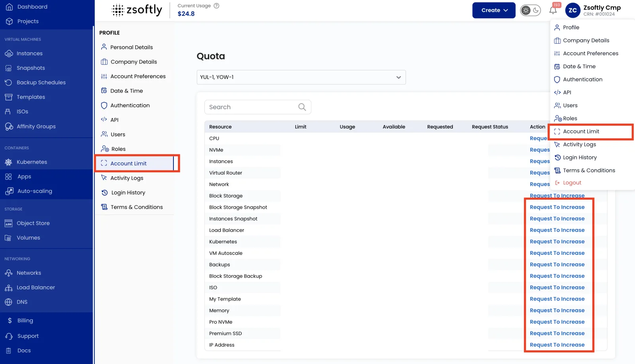Click the Resource column header
This screenshot has width=635, height=364.
[x=220, y=127]
